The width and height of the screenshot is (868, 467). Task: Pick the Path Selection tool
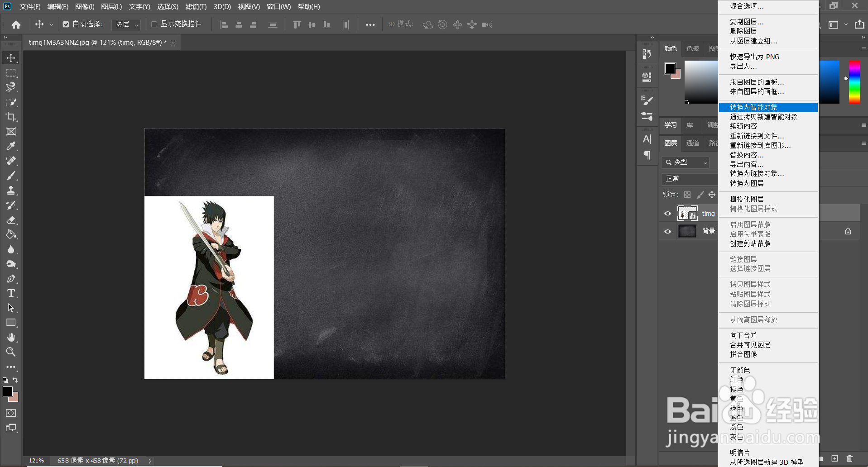(x=11, y=308)
